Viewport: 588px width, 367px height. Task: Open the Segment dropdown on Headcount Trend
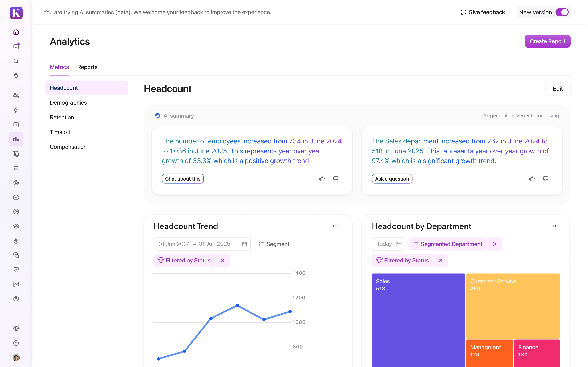pos(274,244)
